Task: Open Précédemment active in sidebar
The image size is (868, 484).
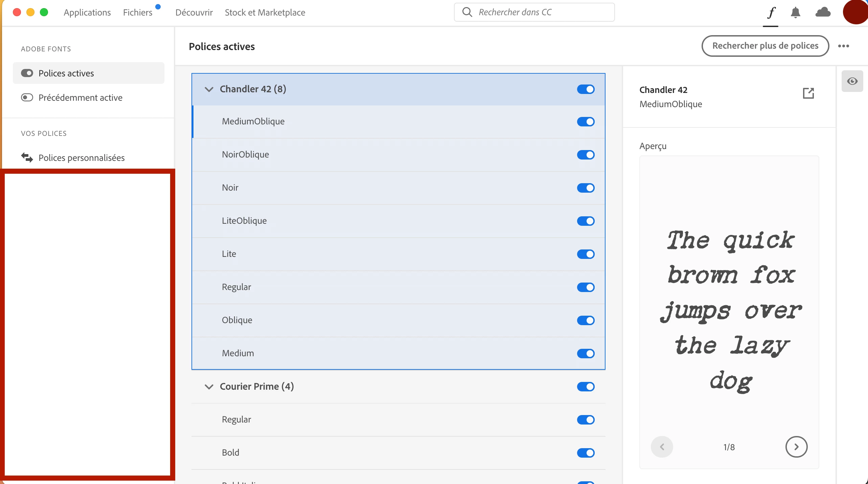Action: (80, 98)
